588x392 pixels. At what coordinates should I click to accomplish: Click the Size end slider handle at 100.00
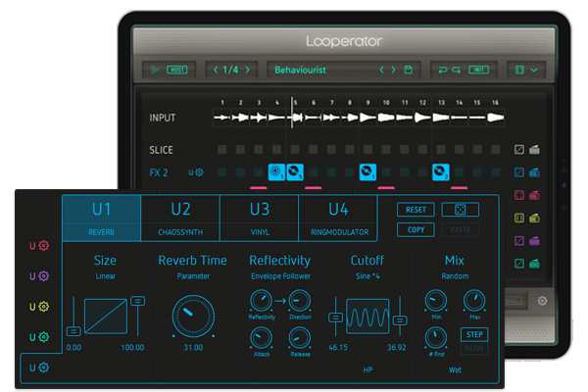[137, 301]
